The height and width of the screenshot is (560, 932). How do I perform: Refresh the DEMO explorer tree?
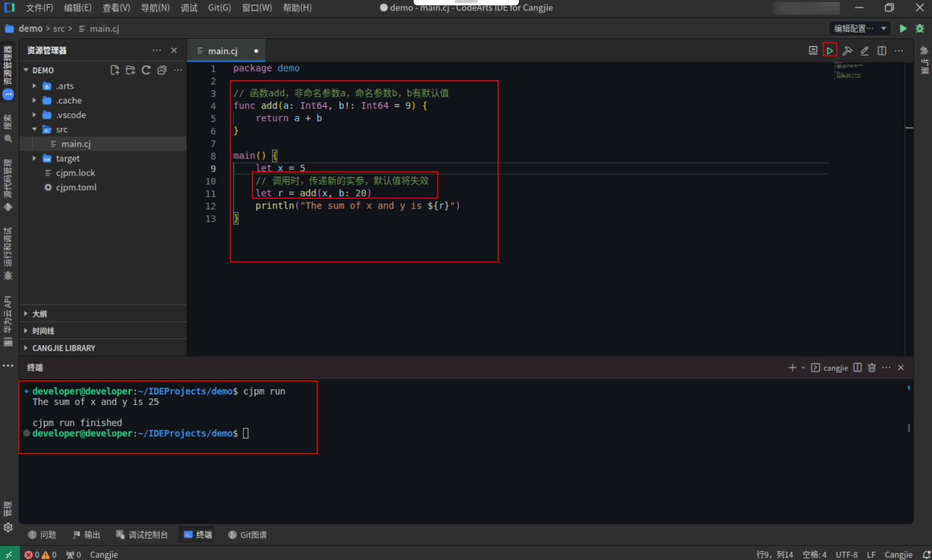coord(146,70)
